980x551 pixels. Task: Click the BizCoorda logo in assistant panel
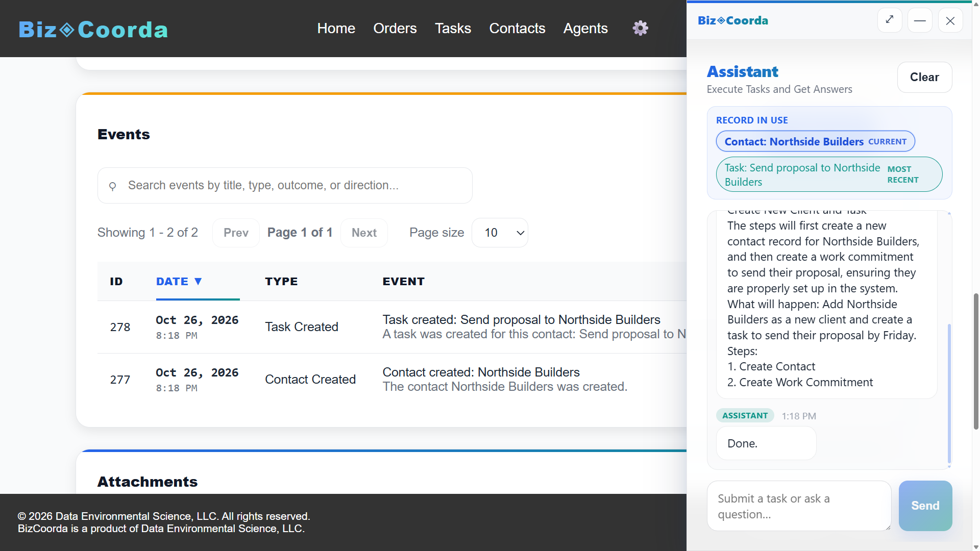[x=732, y=20]
